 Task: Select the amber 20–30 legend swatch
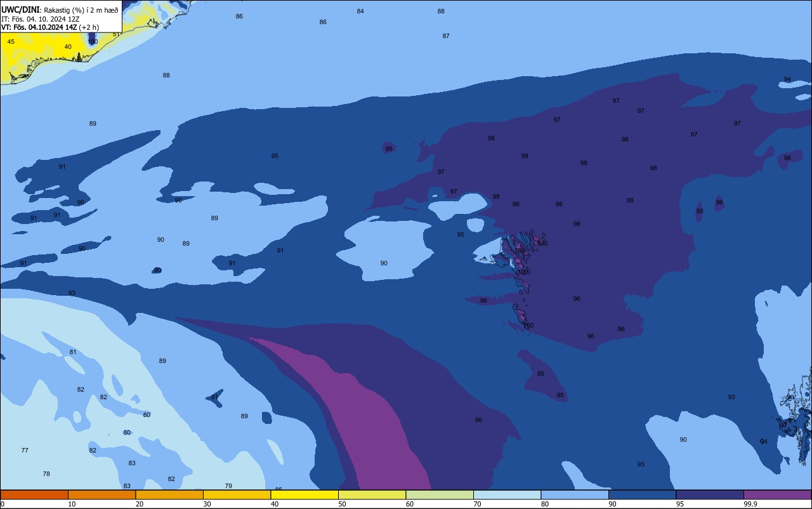[169, 494]
